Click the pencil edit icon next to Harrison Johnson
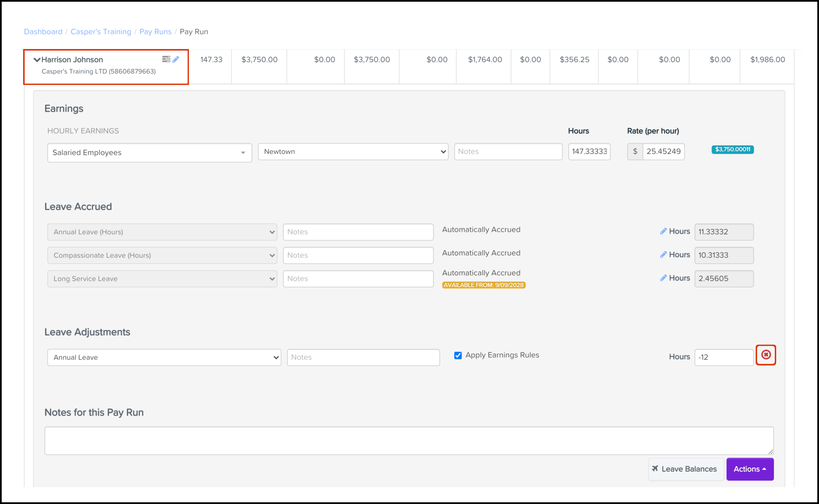Viewport: 819px width, 504px height. click(176, 59)
